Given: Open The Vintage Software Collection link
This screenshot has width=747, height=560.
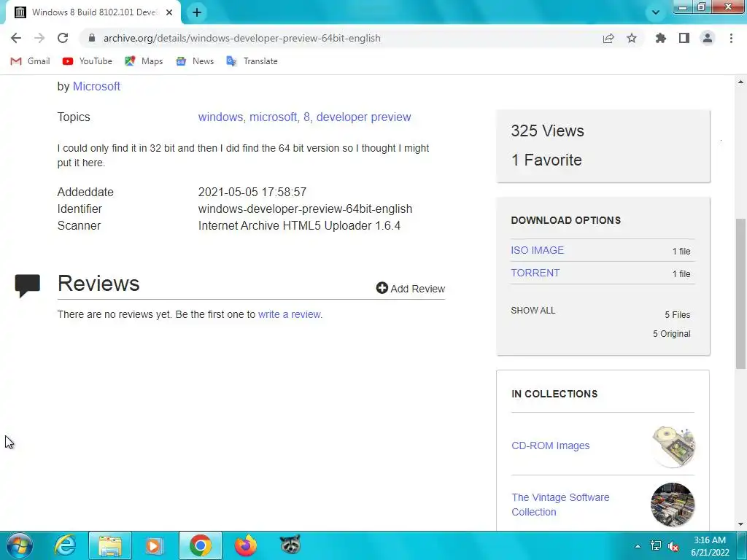Looking at the screenshot, I should (x=560, y=505).
